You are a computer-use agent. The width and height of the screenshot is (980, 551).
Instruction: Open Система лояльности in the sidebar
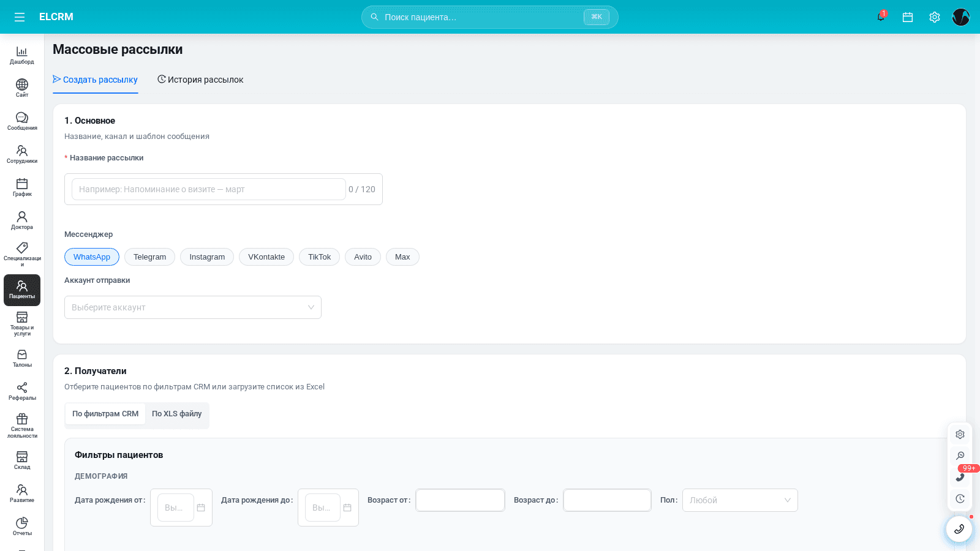[x=22, y=426]
